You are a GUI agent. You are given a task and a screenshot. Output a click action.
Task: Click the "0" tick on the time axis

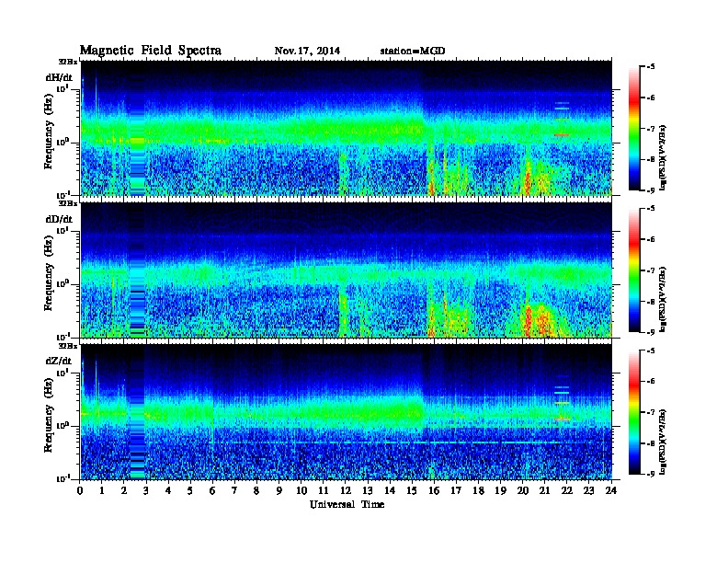pyautogui.click(x=80, y=490)
